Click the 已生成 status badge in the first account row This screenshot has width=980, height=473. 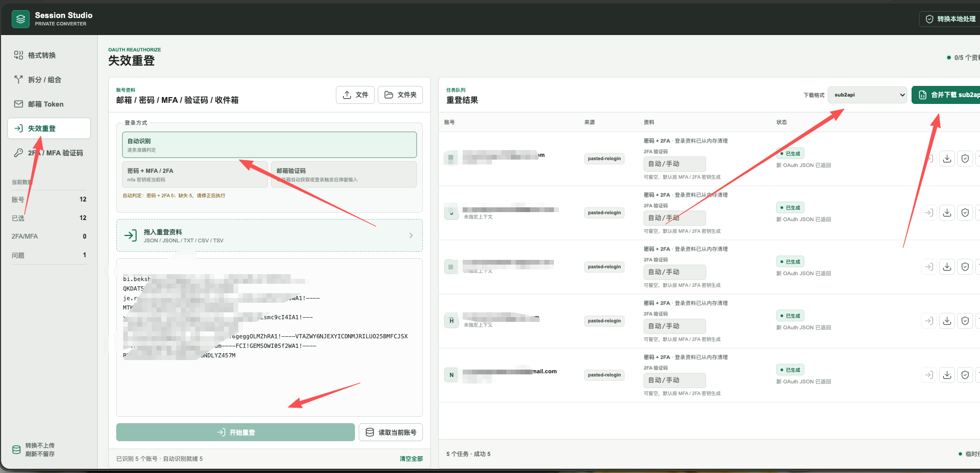coord(791,153)
